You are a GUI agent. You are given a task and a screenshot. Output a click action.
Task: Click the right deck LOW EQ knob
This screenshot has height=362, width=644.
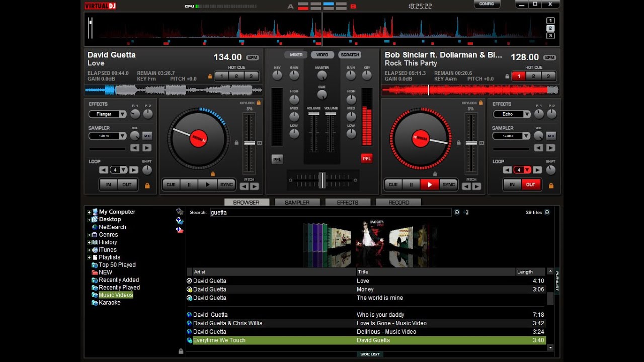351,134
